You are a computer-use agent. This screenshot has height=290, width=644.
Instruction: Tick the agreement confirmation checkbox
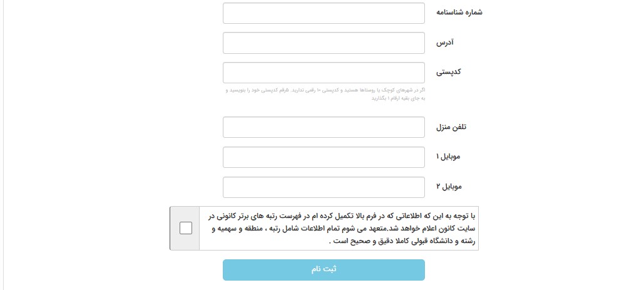[186, 228]
